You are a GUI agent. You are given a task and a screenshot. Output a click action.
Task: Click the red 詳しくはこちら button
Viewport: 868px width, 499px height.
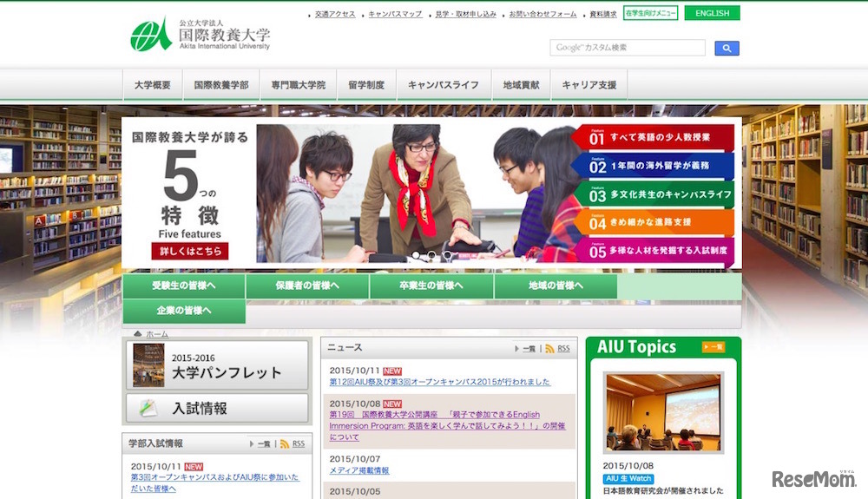coord(190,251)
